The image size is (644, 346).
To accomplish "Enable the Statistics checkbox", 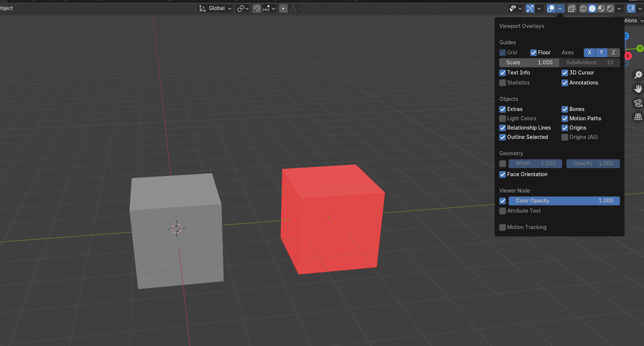I will click(502, 83).
